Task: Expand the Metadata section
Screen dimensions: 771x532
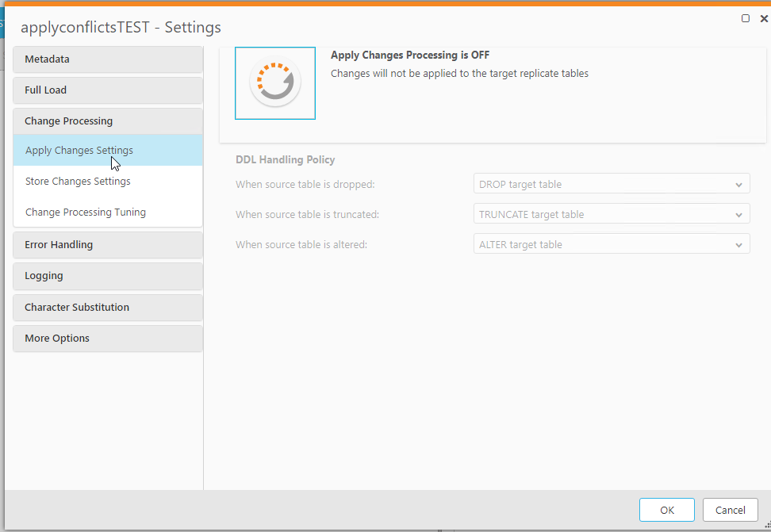Action: 108,59
